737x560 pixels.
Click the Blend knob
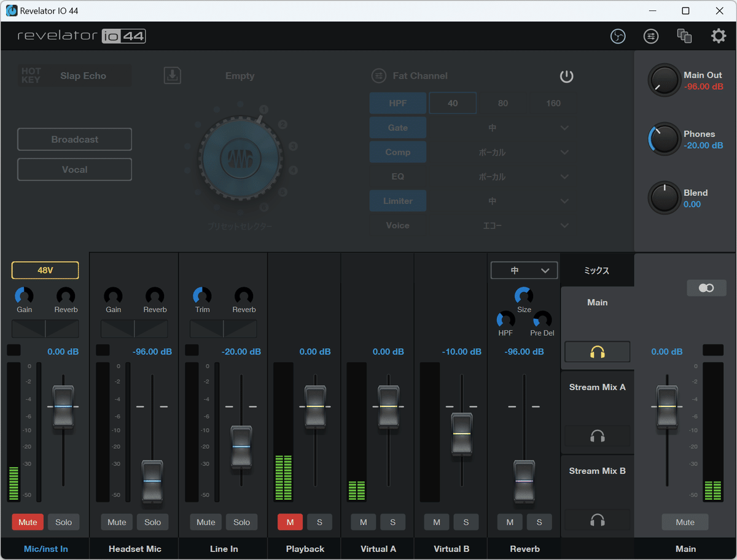point(664,198)
